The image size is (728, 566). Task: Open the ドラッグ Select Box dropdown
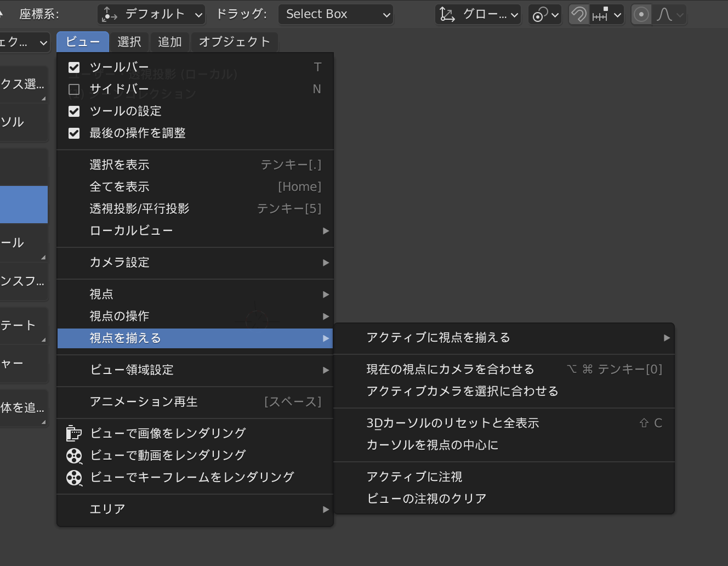(336, 15)
